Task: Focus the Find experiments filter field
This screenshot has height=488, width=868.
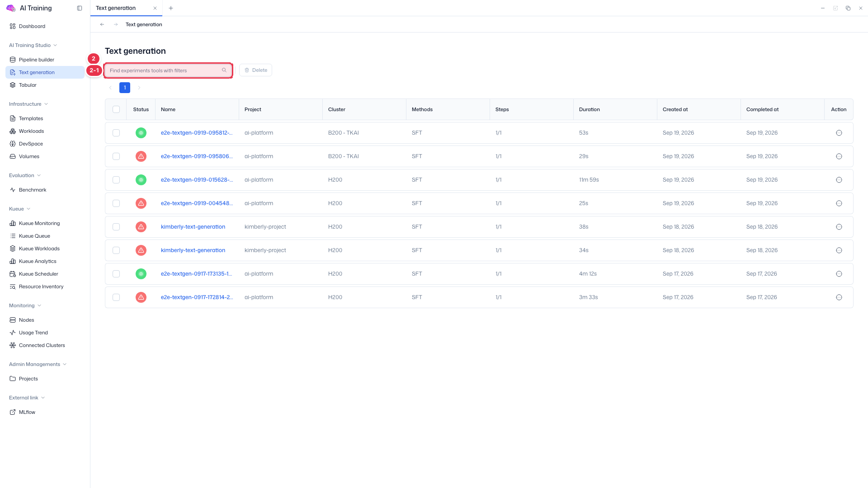Action: [x=168, y=70]
